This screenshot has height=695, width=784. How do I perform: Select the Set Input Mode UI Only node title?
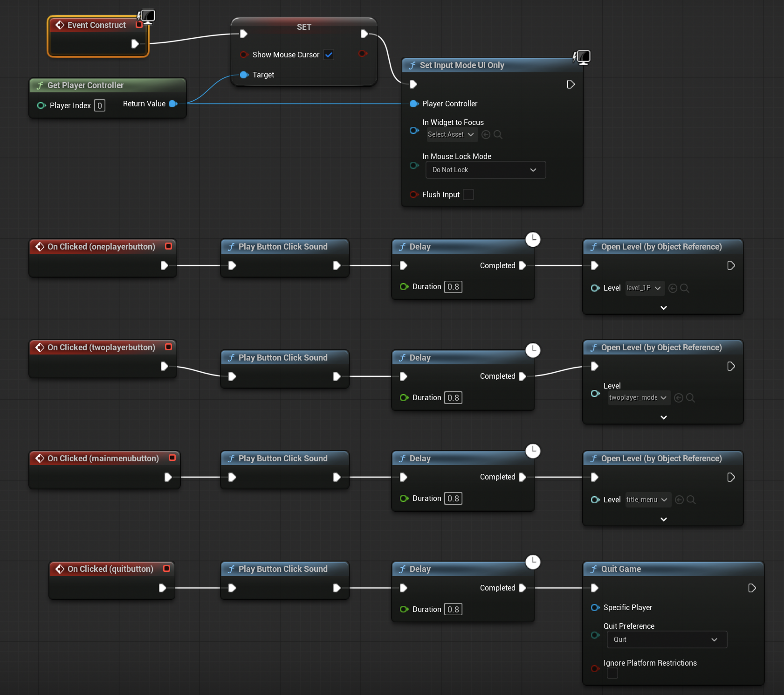click(x=462, y=65)
